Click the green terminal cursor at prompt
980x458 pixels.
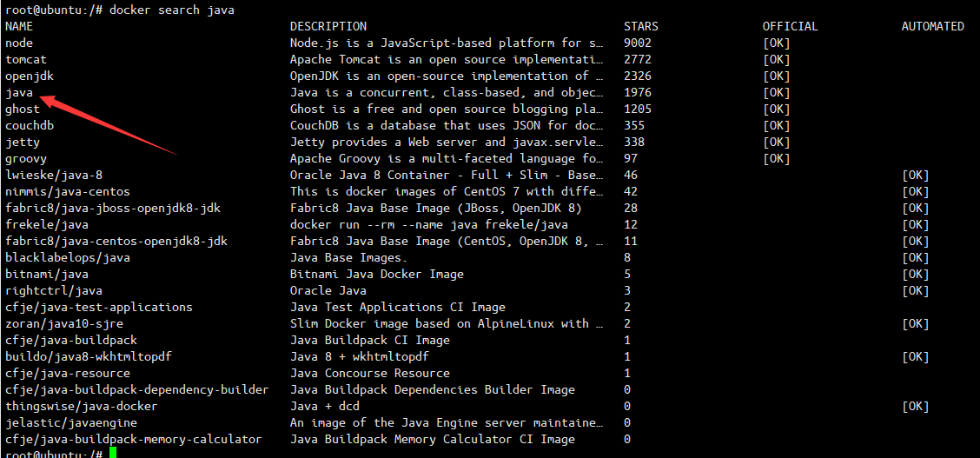(112, 453)
